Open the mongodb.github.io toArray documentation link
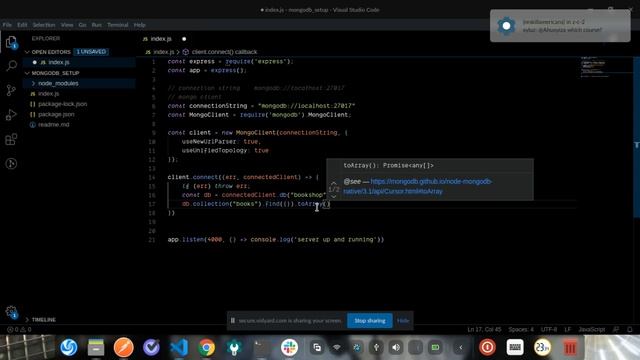This screenshot has width=640, height=360. [x=418, y=186]
